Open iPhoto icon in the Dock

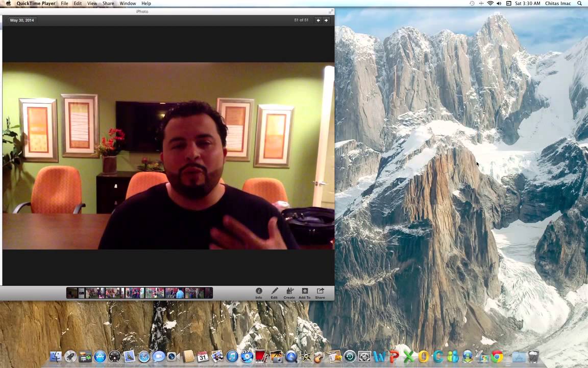217,356
